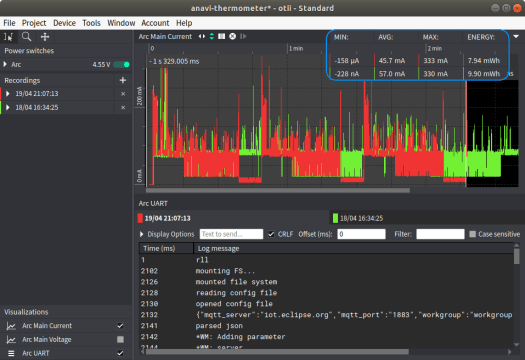Screen dimensions: 525x360
Task: Click the UART log horizontal scrollbar
Action: tap(277, 352)
